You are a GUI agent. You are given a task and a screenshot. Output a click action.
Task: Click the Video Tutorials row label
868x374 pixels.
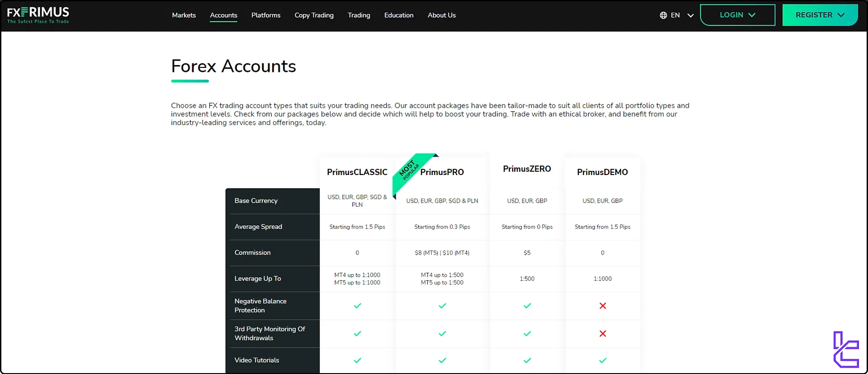click(x=257, y=360)
